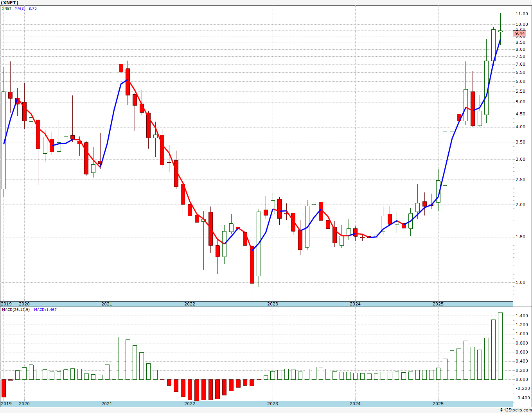532x413 pixels.
Task: Click 0.600 on the MACD axis
Action: click(x=521, y=352)
